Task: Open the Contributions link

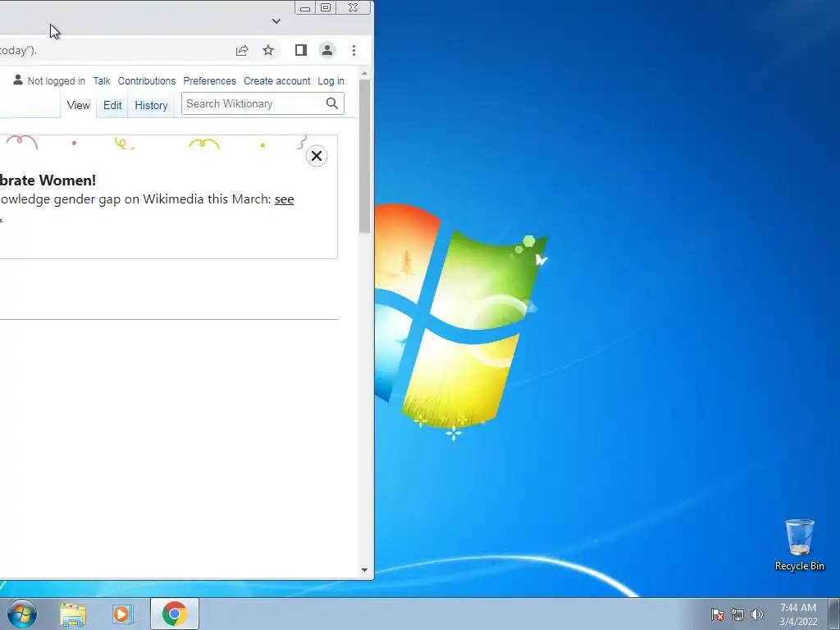Action: pos(147,81)
